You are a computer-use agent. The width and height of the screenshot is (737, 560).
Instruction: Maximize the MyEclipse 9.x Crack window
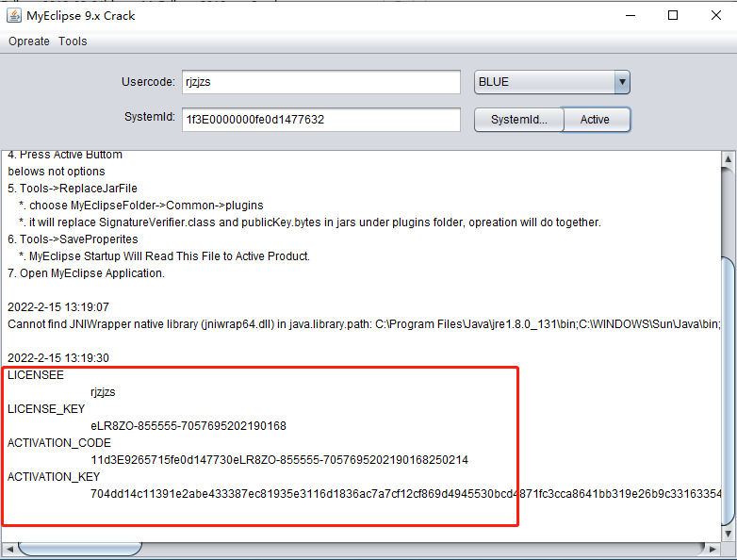point(673,15)
